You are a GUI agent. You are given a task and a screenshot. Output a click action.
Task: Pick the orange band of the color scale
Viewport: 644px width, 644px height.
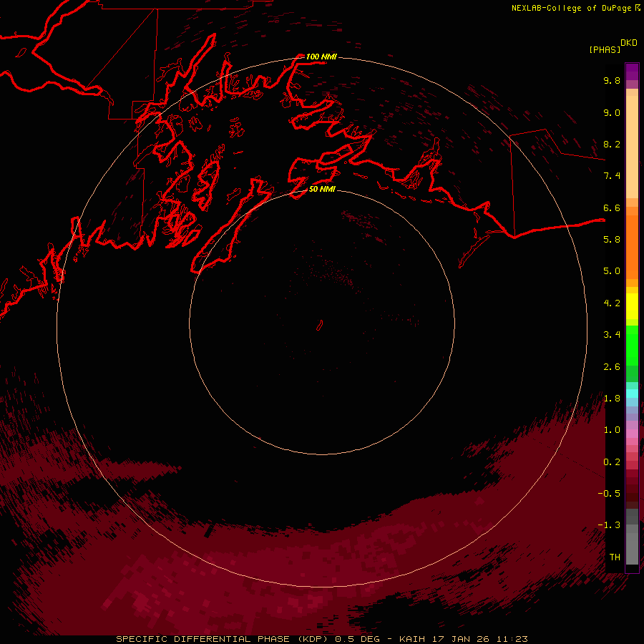632,248
